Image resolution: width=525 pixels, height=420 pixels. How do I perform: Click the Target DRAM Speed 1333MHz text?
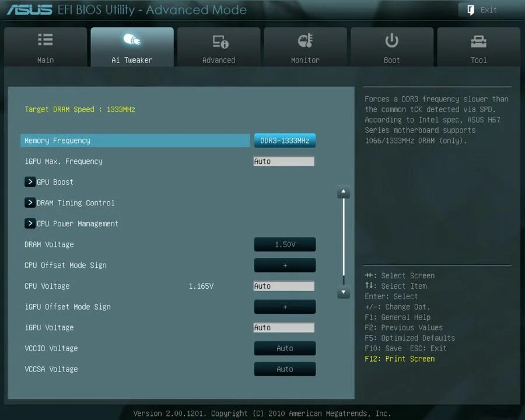click(80, 110)
